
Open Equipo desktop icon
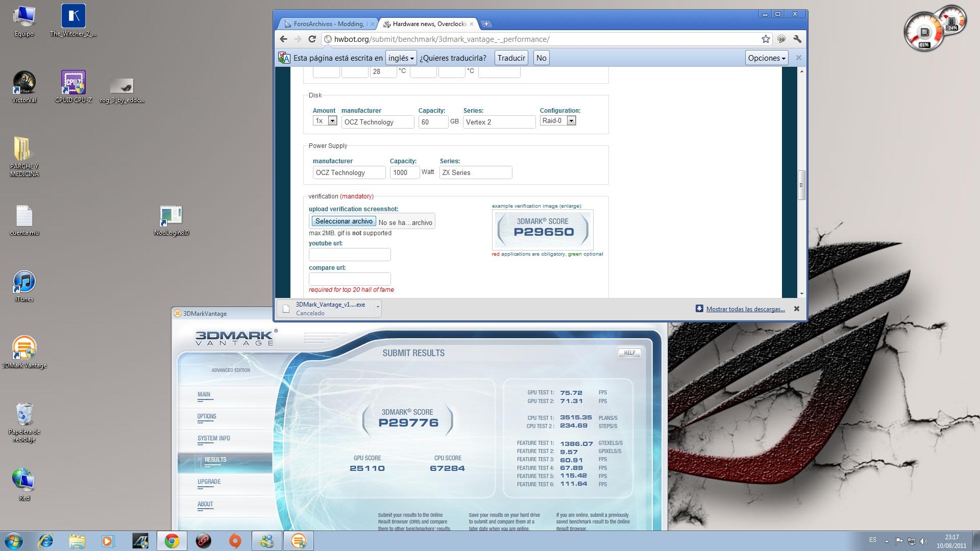pyautogui.click(x=24, y=20)
